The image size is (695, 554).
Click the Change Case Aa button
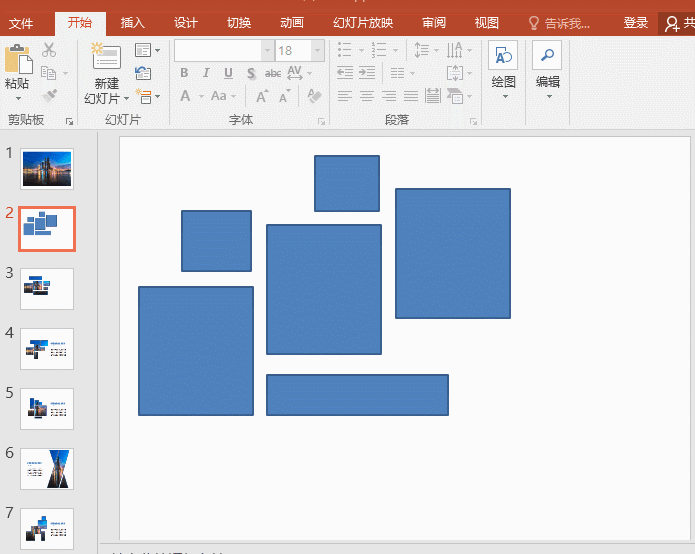click(x=219, y=96)
